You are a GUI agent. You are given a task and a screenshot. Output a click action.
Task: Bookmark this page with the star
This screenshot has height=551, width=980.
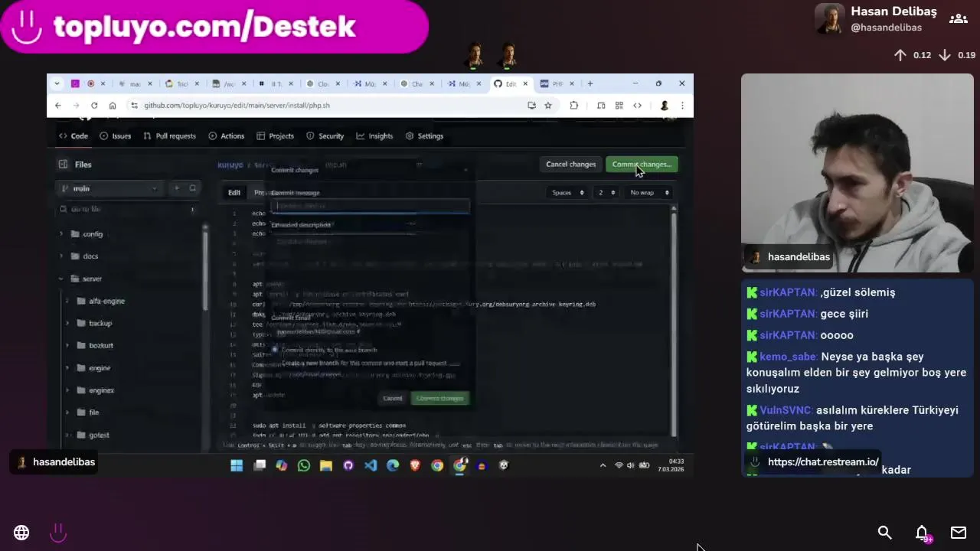tap(548, 106)
